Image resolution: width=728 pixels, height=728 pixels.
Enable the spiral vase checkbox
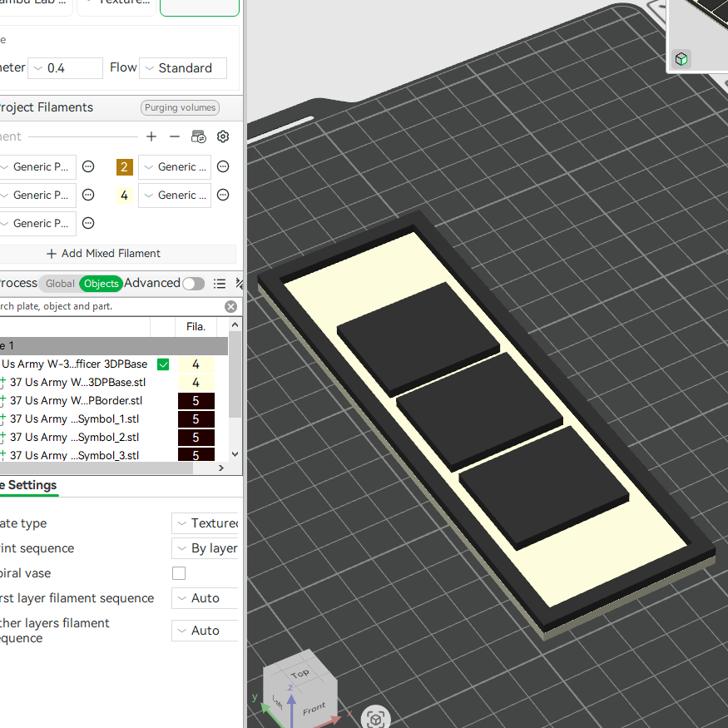tap(179, 573)
